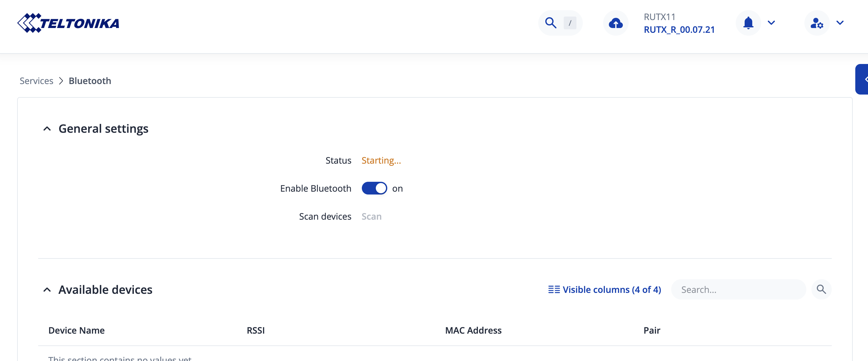Collapse the General settings section
This screenshot has height=361, width=868.
pos(47,129)
